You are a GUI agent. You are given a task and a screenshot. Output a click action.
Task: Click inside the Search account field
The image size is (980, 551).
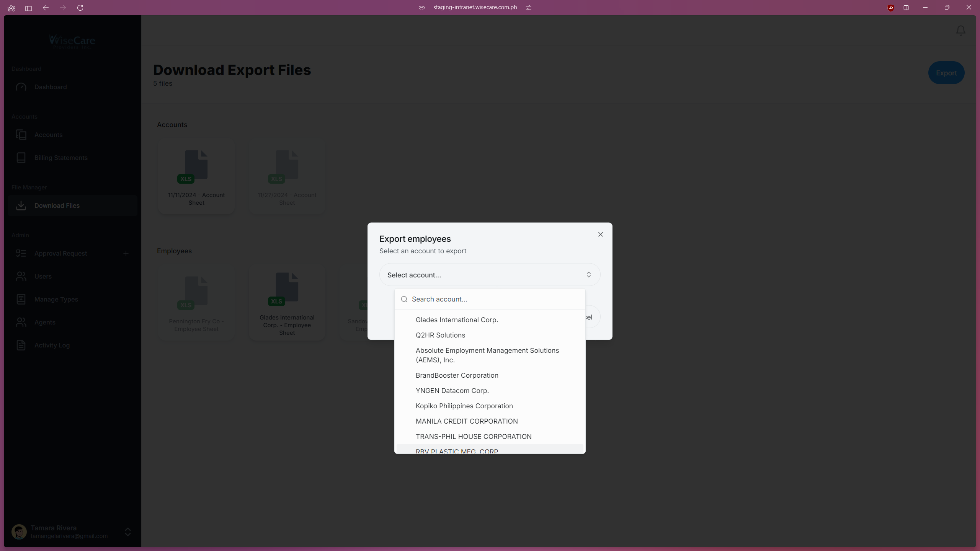tap(459, 299)
